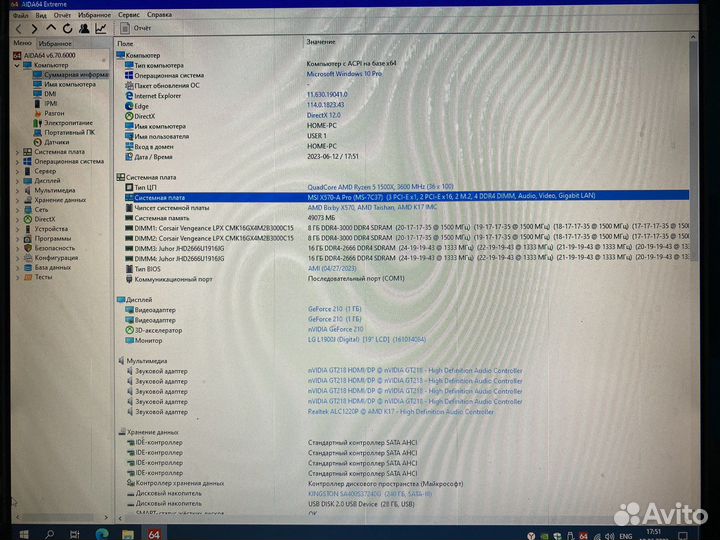The image size is (720, 540).
Task: Click the Internet Explorer row icon
Action: 129,96
